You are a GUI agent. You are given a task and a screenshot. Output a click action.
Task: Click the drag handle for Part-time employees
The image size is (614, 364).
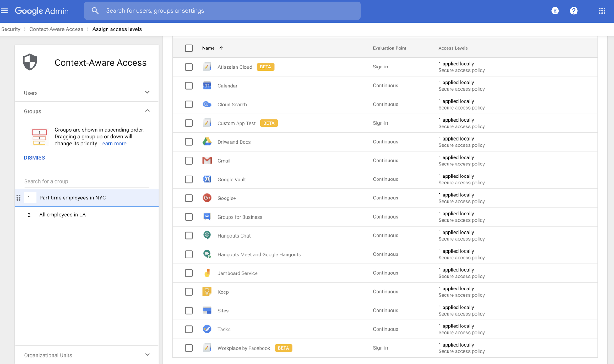(x=18, y=198)
